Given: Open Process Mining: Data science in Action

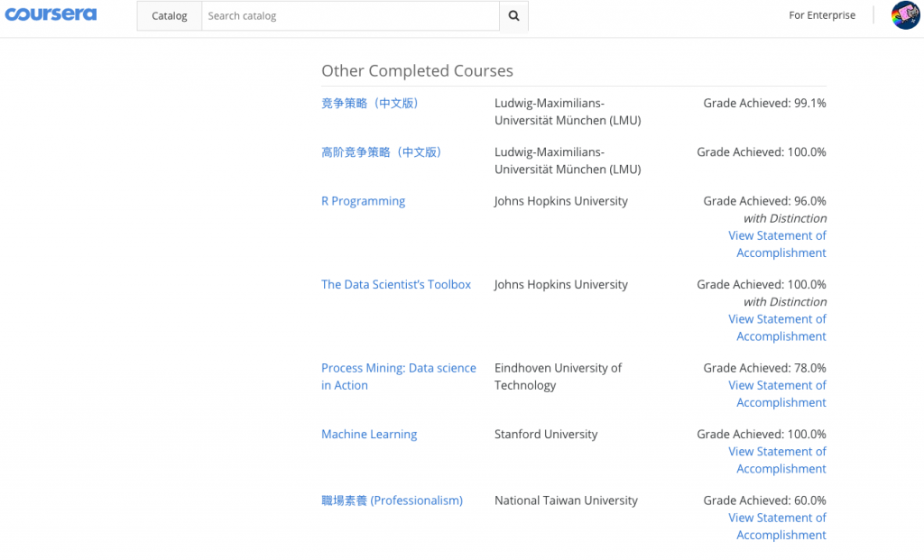Looking at the screenshot, I should point(398,376).
